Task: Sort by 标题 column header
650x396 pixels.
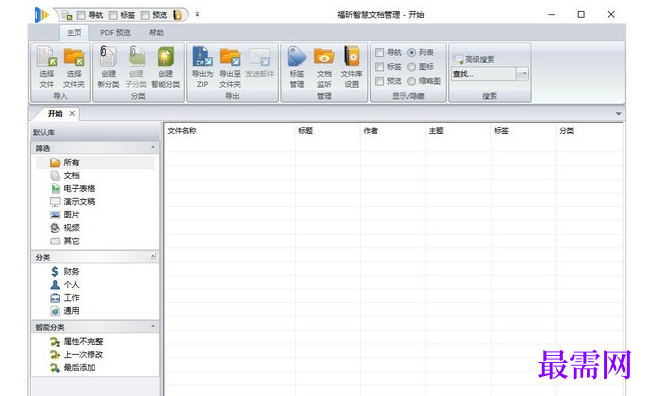Action: (x=327, y=131)
